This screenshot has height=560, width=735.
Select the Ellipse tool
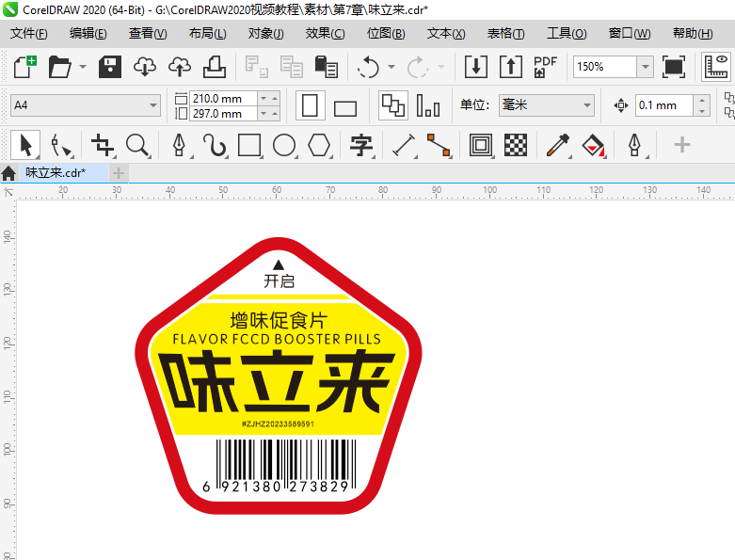tap(284, 145)
